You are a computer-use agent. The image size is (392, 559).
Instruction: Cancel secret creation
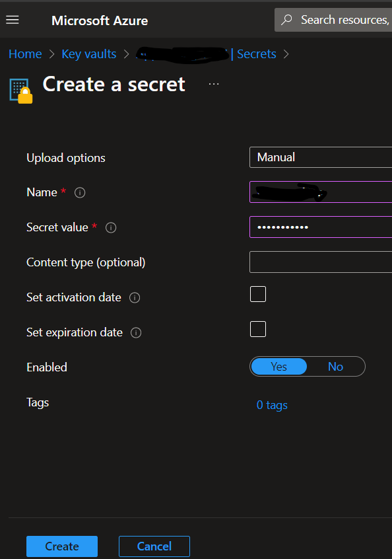coord(154,546)
